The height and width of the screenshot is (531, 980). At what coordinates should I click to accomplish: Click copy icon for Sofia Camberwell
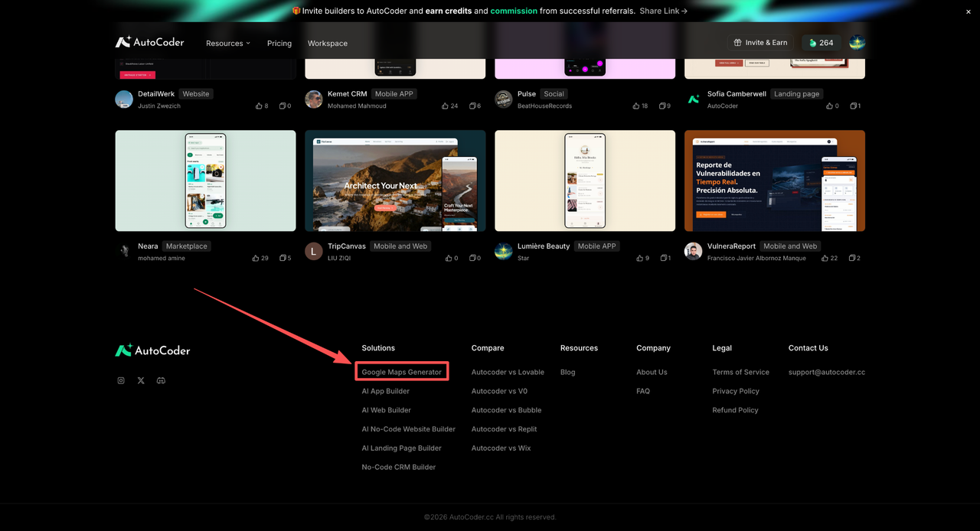point(854,106)
